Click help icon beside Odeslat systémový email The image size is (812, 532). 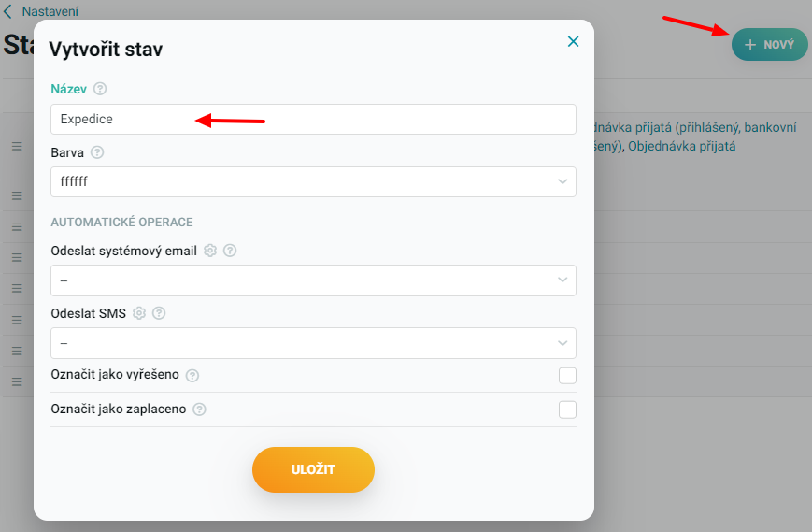click(230, 251)
